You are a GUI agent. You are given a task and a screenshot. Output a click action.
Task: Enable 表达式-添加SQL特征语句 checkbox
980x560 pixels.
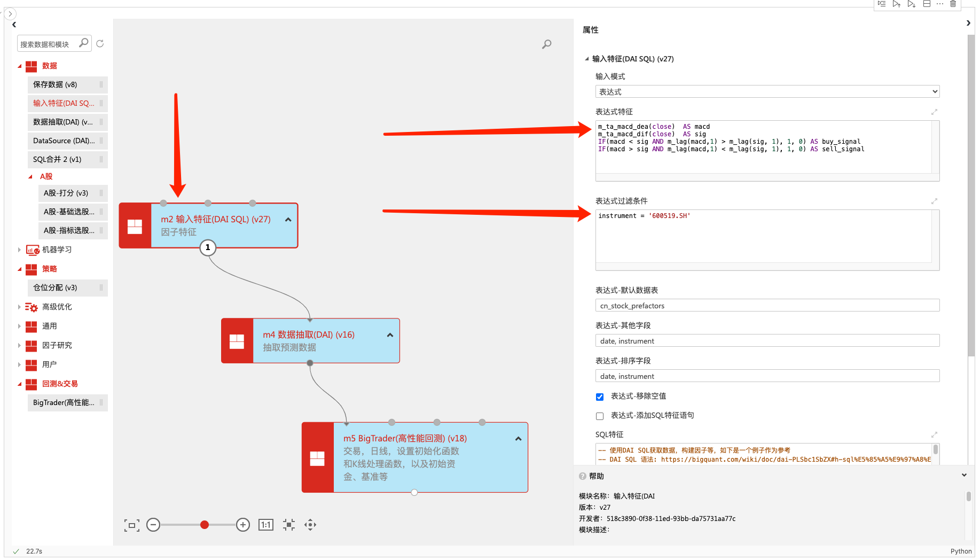point(600,416)
